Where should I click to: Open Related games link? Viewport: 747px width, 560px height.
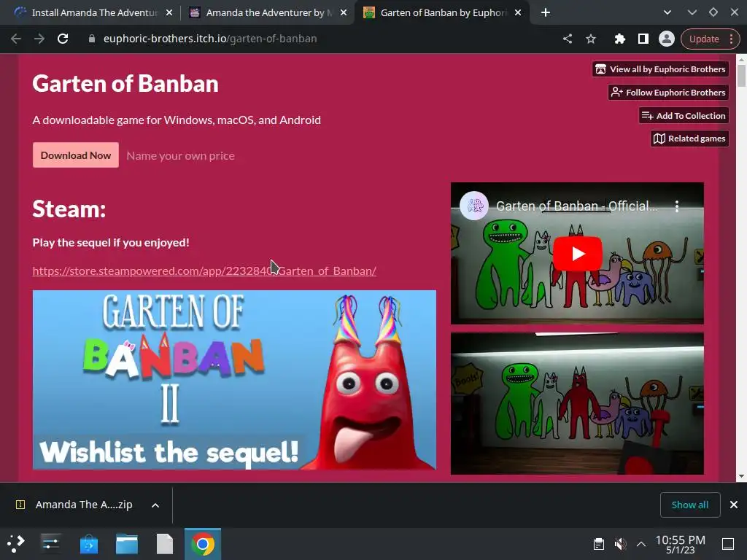coord(690,139)
